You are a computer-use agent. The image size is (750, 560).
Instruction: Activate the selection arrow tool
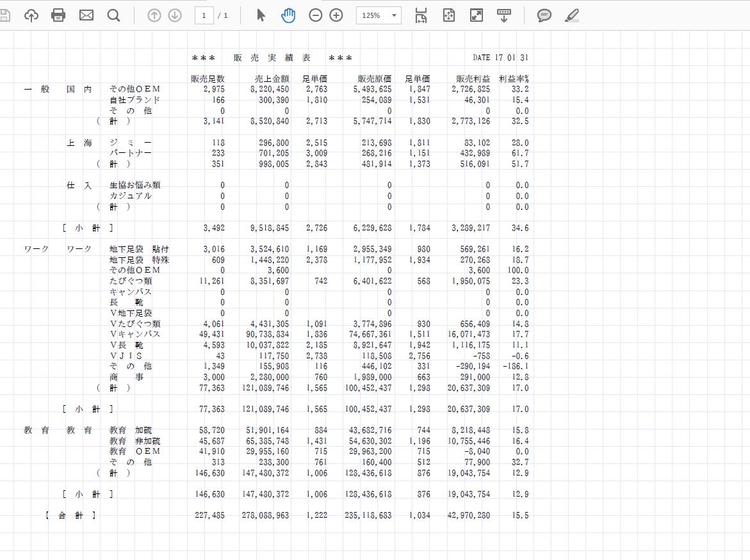pyautogui.click(x=261, y=15)
